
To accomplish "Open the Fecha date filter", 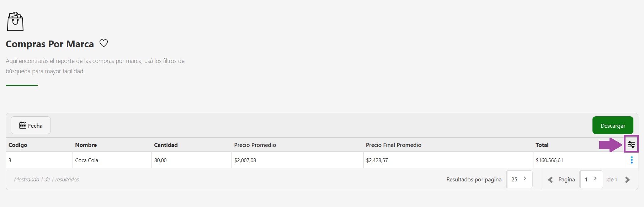I will (x=31, y=126).
